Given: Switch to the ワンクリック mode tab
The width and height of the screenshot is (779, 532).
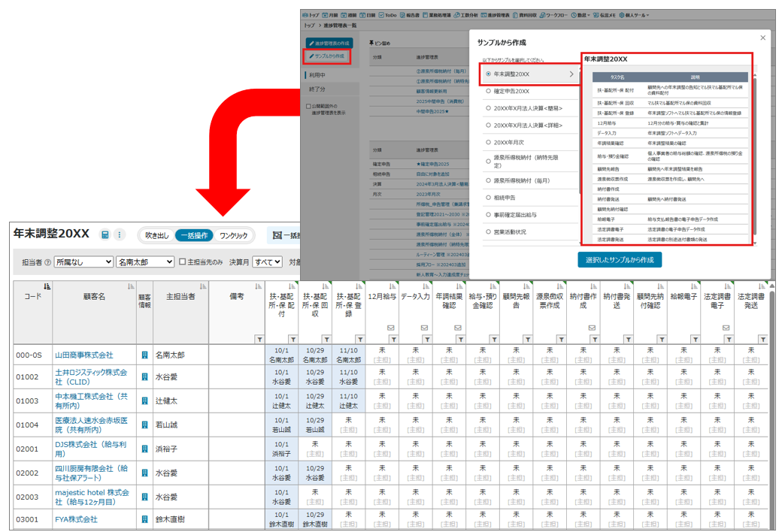Looking at the screenshot, I should 233,236.
